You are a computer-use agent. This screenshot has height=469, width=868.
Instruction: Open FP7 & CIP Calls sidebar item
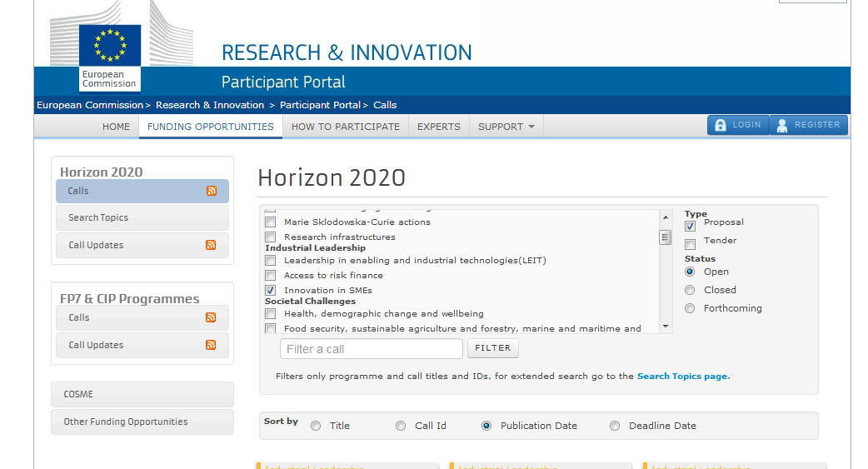142,318
